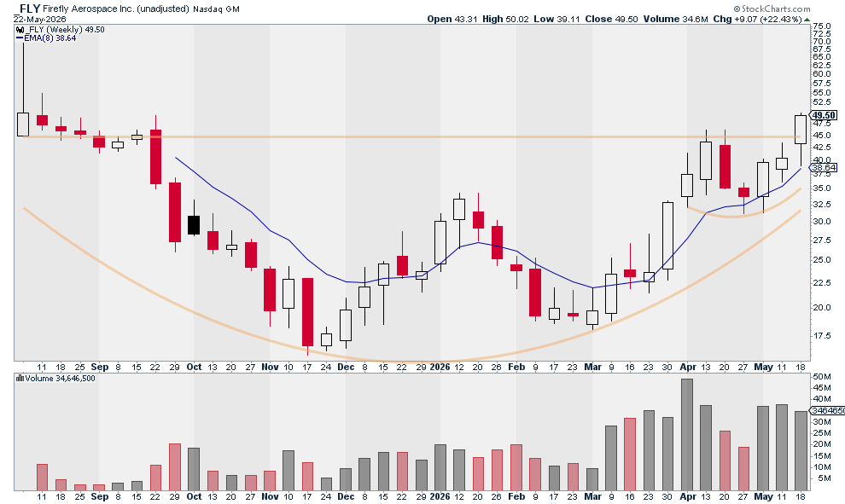Click the 50M label on the volume axis
Screen dimensions: 845x504
822,376
